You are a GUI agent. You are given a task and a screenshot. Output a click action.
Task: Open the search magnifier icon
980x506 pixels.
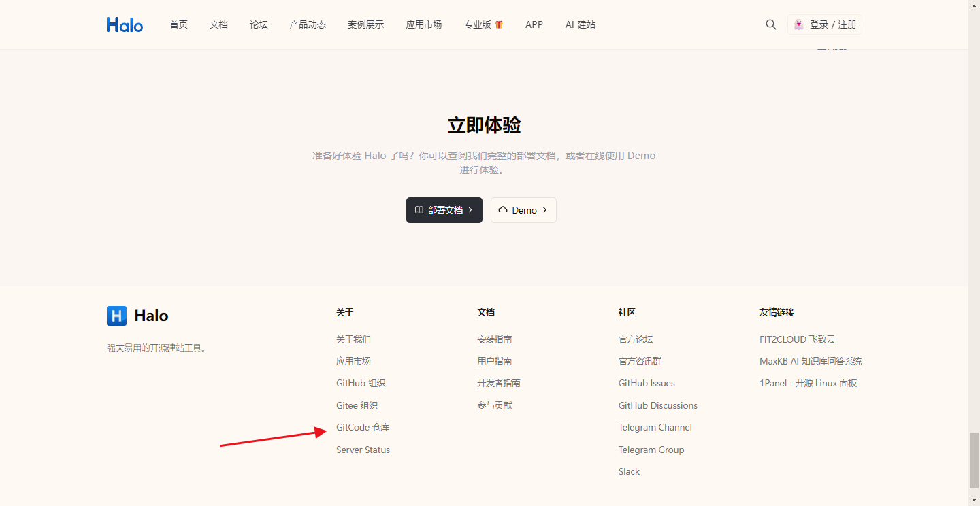point(771,24)
